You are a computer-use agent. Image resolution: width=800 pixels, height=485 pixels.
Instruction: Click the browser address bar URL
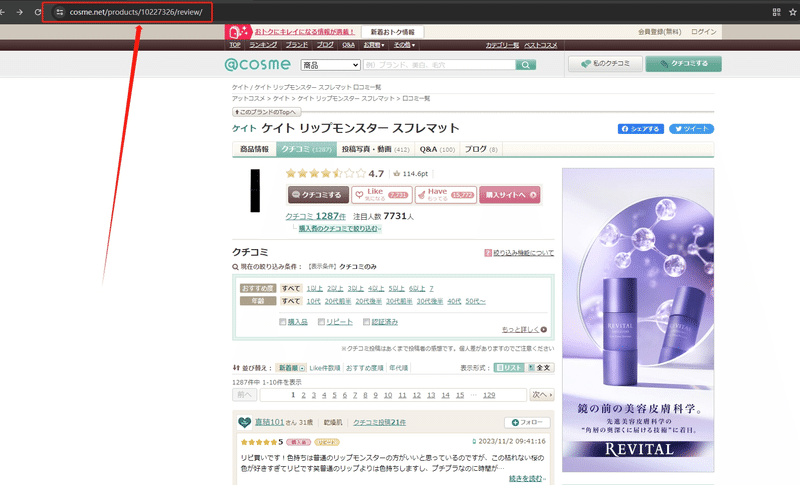coord(136,12)
